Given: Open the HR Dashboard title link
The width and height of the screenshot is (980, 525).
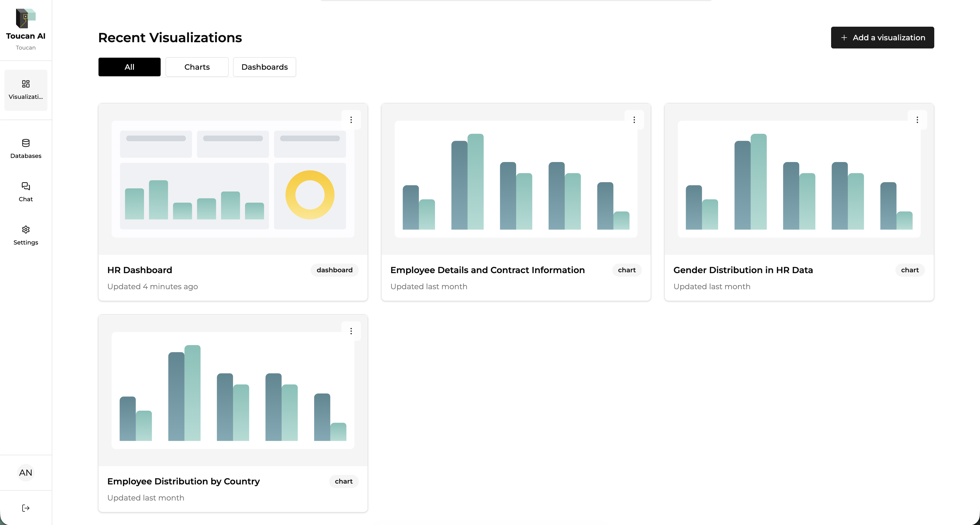Looking at the screenshot, I should (140, 270).
